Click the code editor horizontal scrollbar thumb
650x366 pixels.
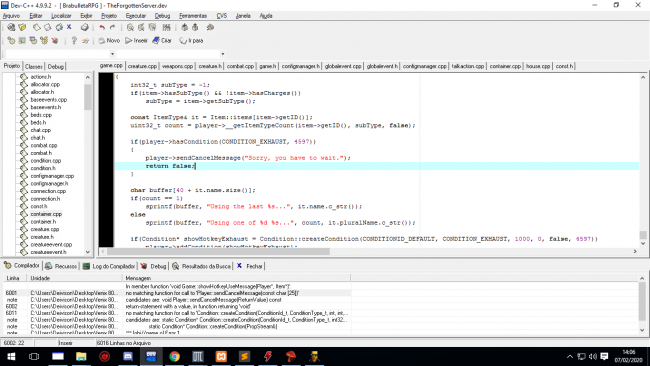(x=218, y=251)
